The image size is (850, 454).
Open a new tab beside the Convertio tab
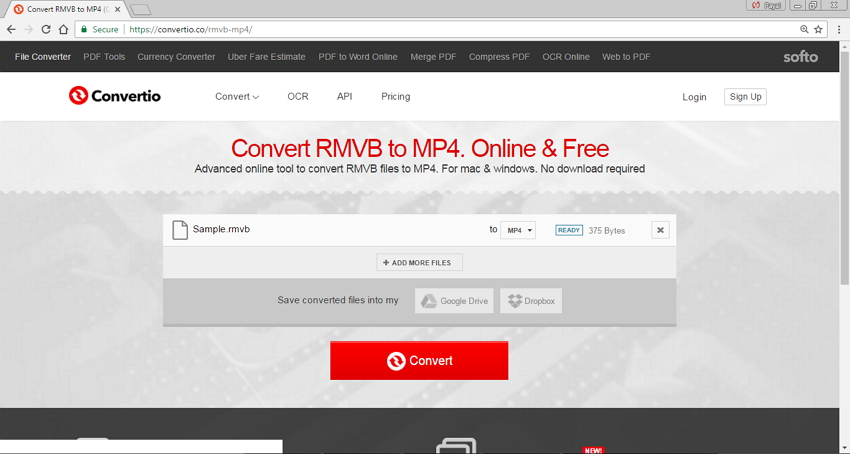(140, 10)
